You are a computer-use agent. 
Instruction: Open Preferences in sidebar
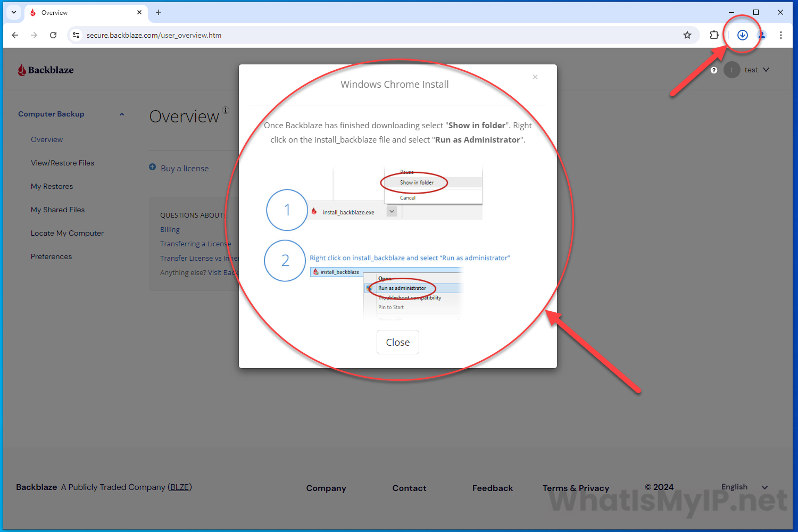point(51,256)
